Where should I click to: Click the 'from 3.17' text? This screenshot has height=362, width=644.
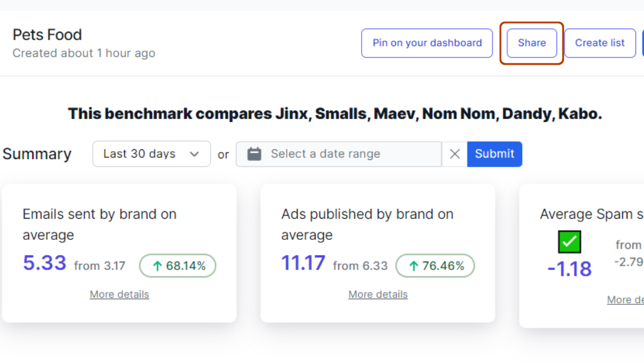click(x=100, y=266)
